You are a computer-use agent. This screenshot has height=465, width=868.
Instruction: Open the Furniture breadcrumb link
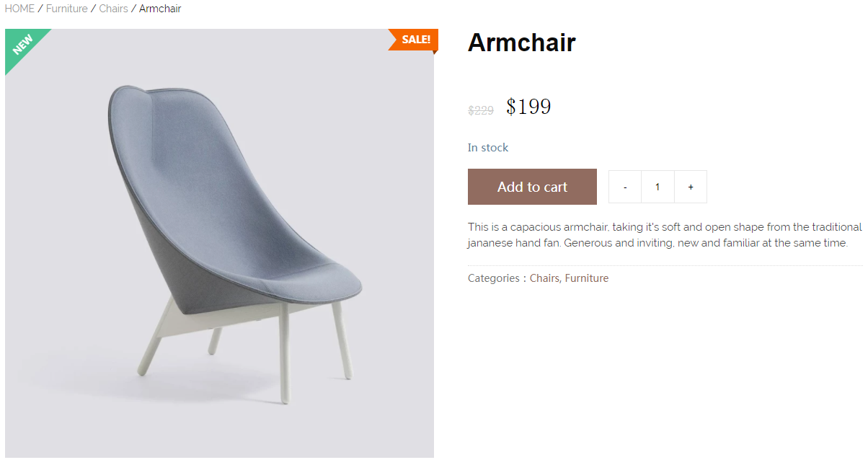point(67,9)
